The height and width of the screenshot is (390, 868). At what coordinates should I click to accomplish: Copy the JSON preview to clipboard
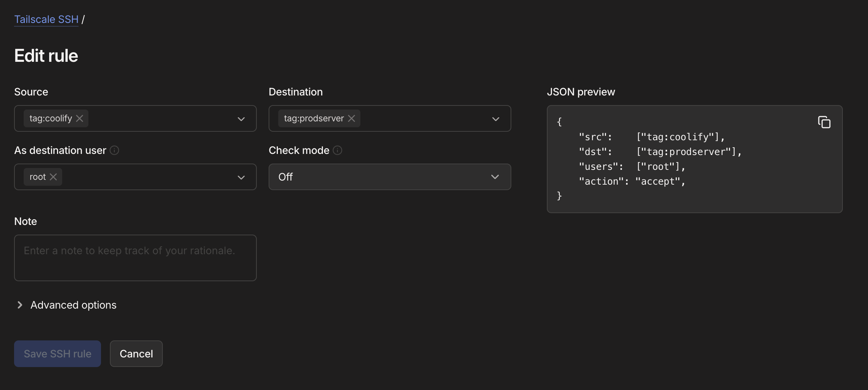coord(824,122)
